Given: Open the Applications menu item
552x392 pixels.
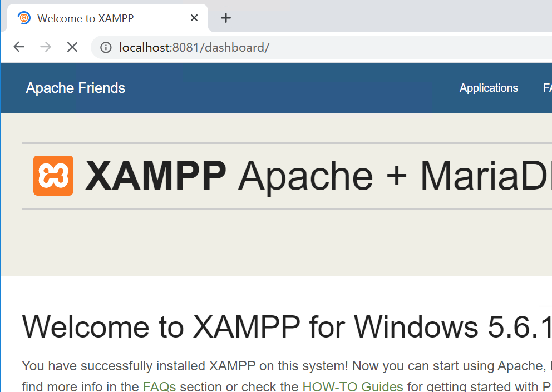Looking at the screenshot, I should pos(489,88).
